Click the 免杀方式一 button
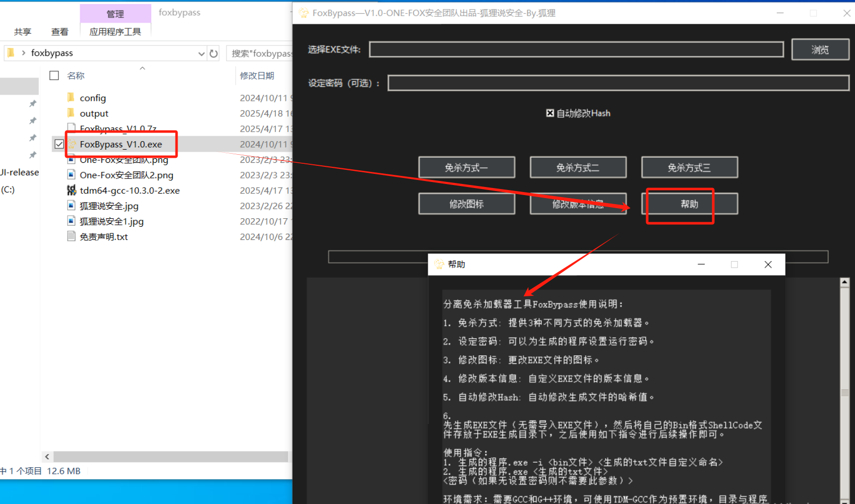Screen dimensions: 855x504 [x=467, y=167]
